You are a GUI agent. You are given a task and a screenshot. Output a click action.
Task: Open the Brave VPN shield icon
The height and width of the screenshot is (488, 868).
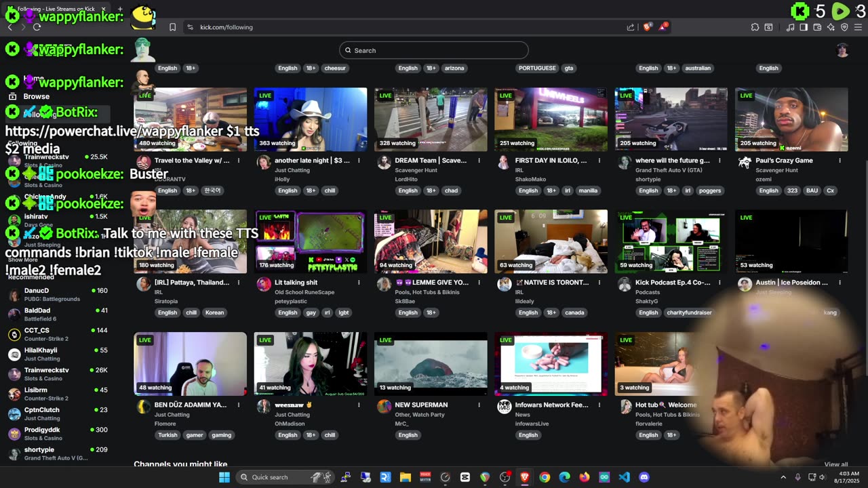pyautogui.click(x=844, y=27)
